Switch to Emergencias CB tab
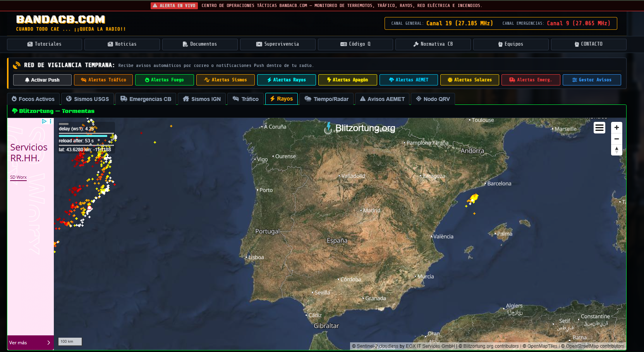The height and width of the screenshot is (352, 644). click(146, 99)
